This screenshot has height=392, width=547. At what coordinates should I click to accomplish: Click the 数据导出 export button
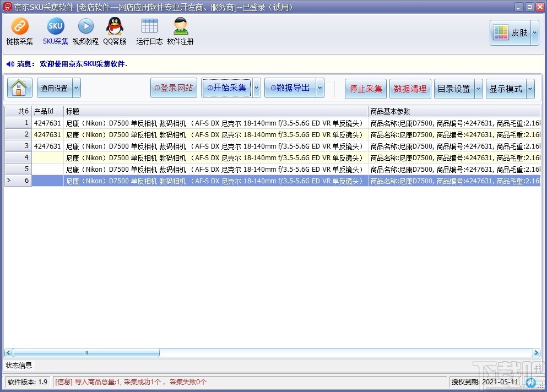290,88
